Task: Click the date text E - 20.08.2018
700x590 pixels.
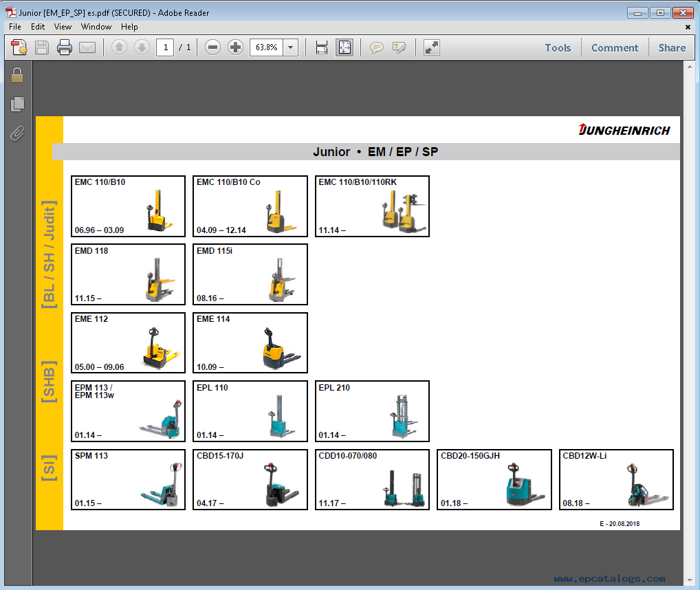Action: click(620, 523)
